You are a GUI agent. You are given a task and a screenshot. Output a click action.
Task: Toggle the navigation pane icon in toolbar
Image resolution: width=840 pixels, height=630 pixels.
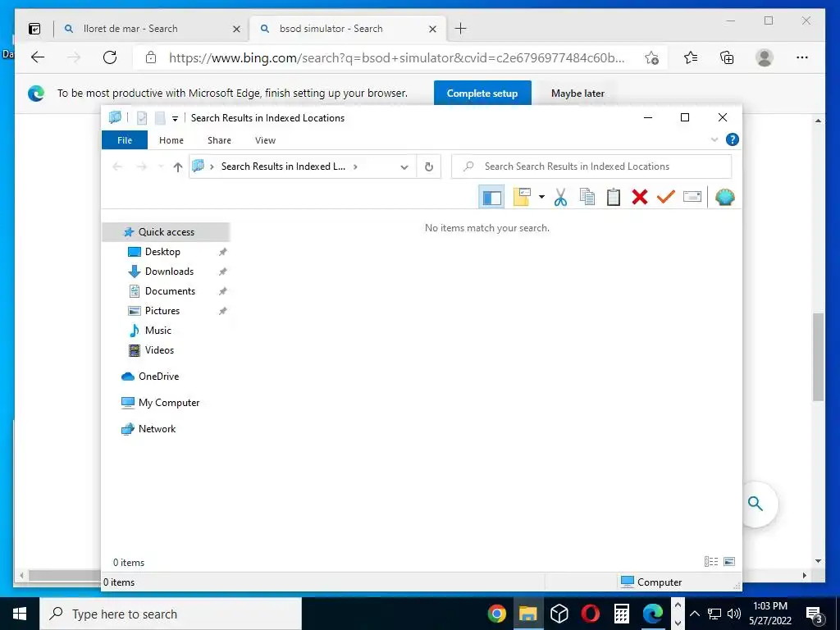[x=492, y=197]
